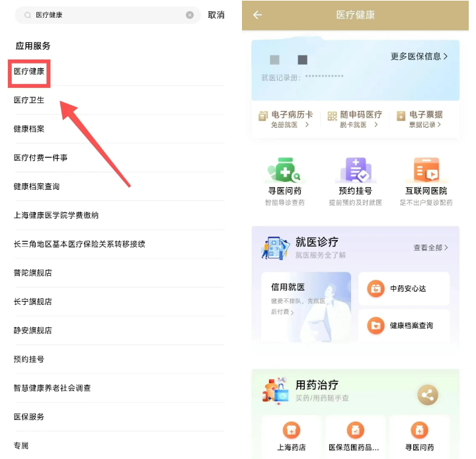Select 医保服务 from results list

pyautogui.click(x=29, y=417)
